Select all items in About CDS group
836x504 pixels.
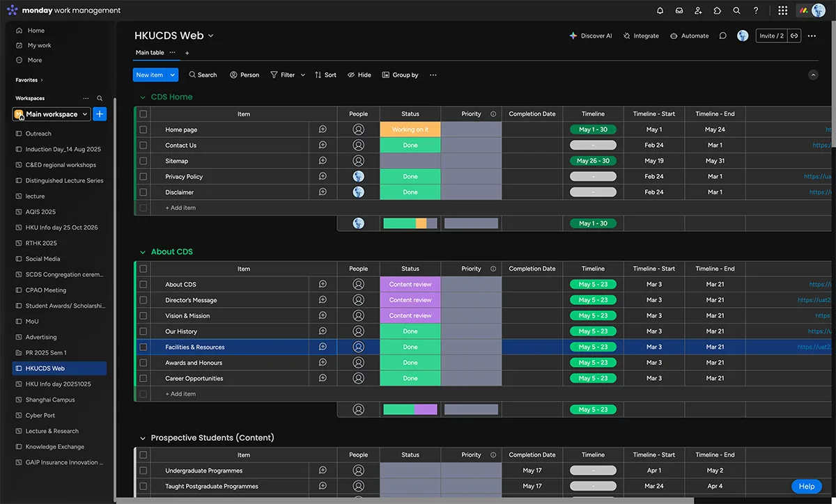point(144,269)
